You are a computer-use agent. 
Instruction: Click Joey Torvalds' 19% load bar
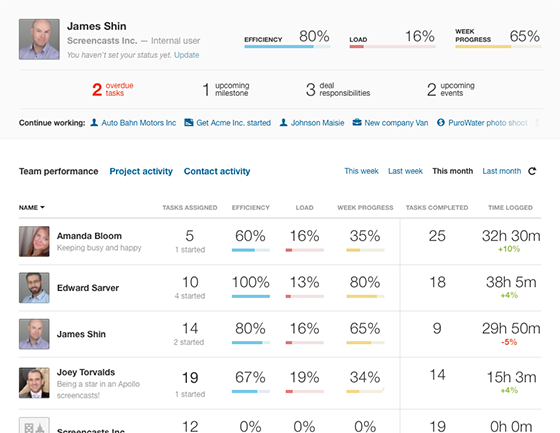coord(305,392)
